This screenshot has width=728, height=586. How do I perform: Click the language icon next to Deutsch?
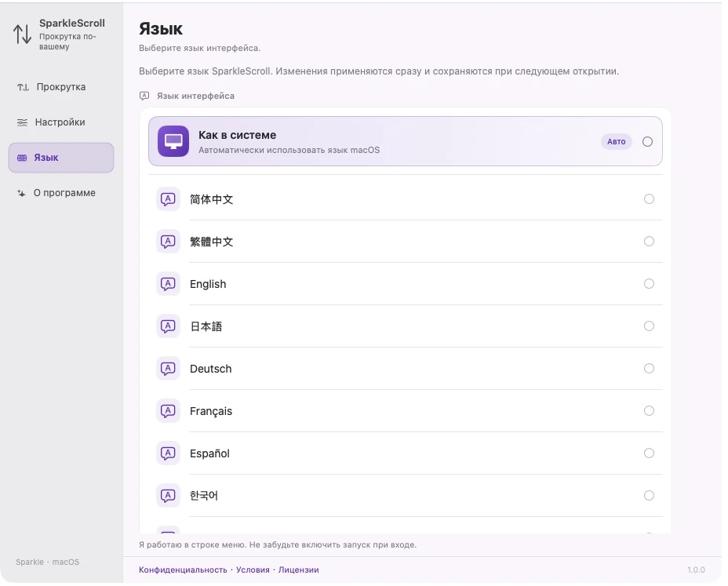tap(168, 369)
